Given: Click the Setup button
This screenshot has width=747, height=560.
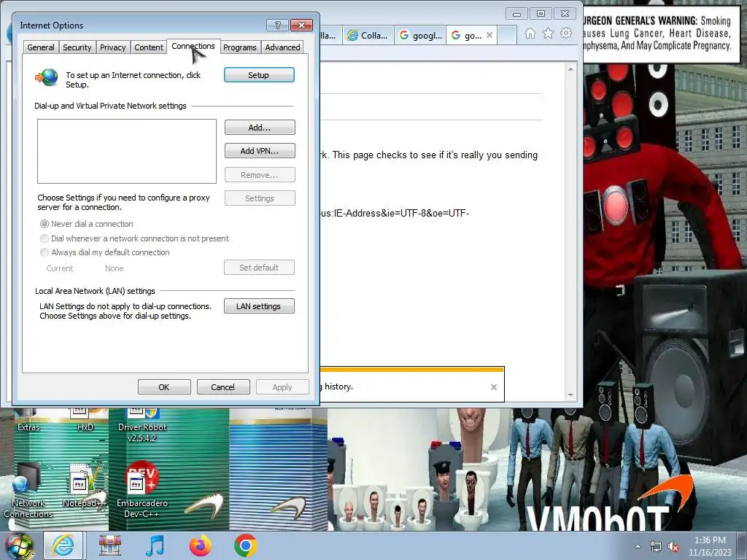Looking at the screenshot, I should coord(259,75).
